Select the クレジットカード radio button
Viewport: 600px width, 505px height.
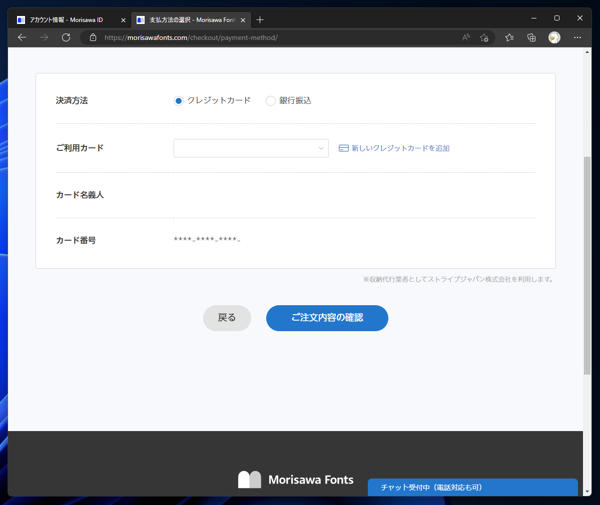178,101
